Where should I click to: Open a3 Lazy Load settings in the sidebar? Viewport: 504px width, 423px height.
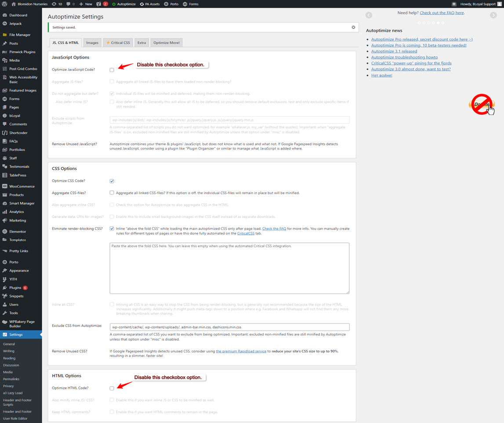click(13, 393)
